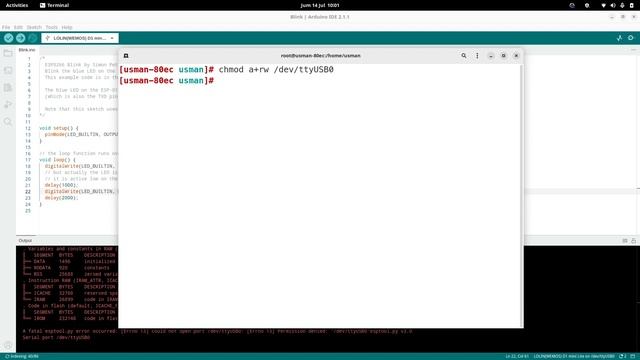Click the Upload arrow button in Arduino toolbar
The image size is (640, 360).
(x=20, y=38)
